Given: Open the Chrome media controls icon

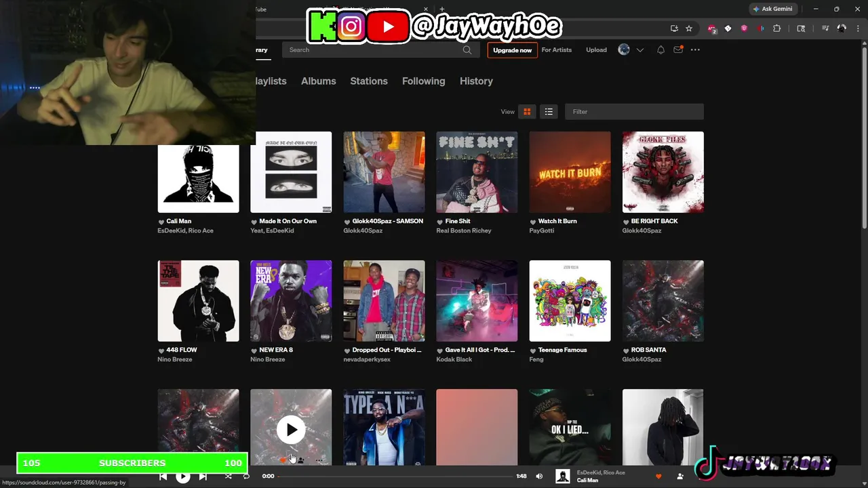Looking at the screenshot, I should click(x=825, y=28).
